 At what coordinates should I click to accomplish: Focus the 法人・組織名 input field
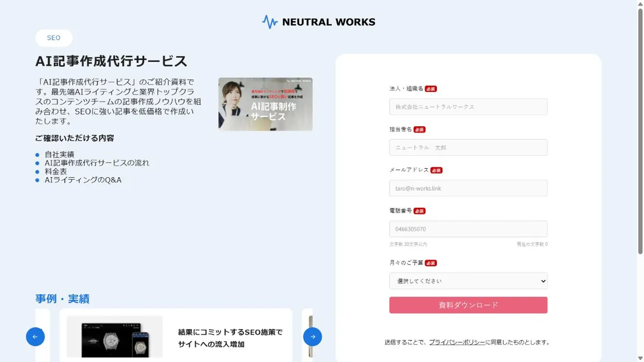468,107
